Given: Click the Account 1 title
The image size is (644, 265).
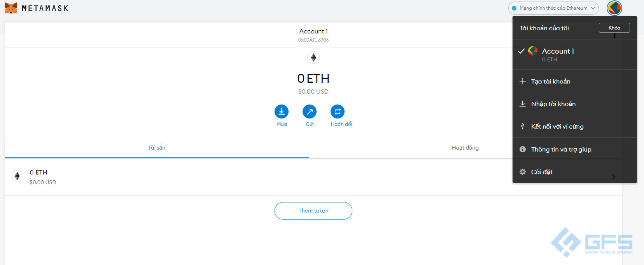Looking at the screenshot, I should pyautogui.click(x=313, y=31).
